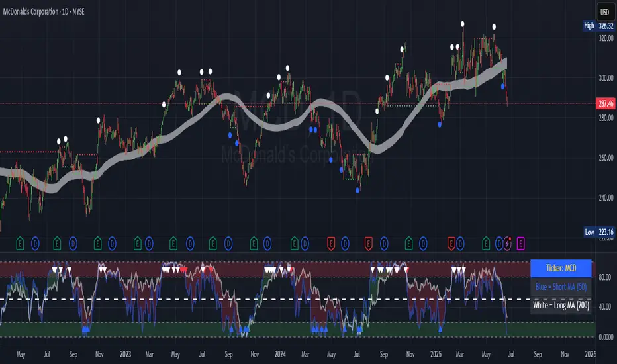
Task: Click the October 2022 earnings E marker
Action: coord(97,244)
